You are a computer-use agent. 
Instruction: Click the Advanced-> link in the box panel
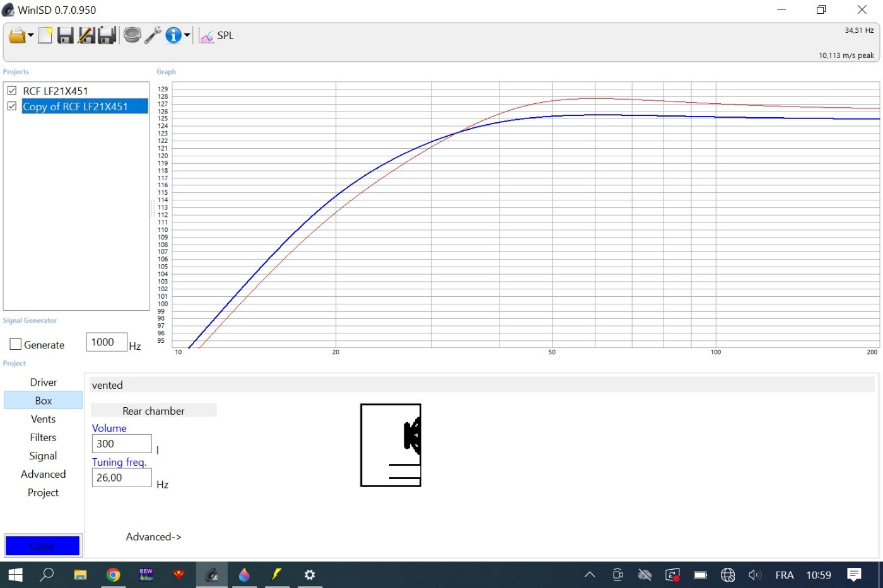pyautogui.click(x=153, y=537)
